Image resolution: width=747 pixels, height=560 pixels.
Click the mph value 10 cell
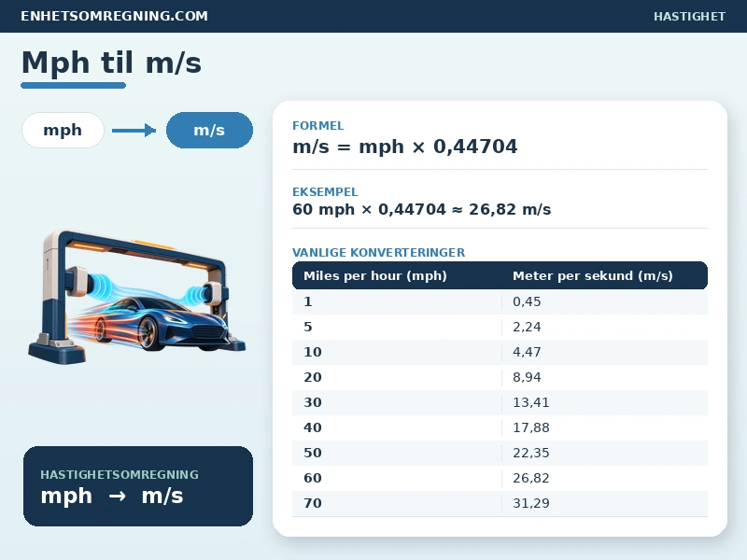tap(397, 353)
